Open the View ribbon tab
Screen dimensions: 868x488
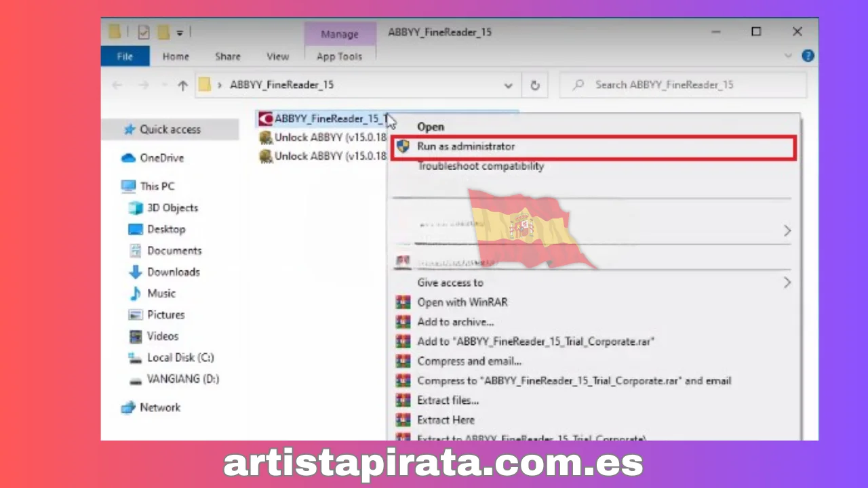point(277,56)
